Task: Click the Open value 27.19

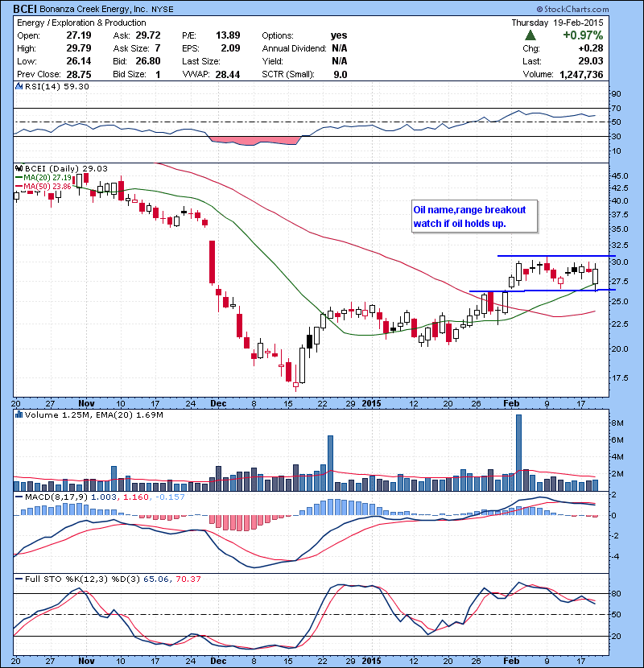Action: point(79,35)
